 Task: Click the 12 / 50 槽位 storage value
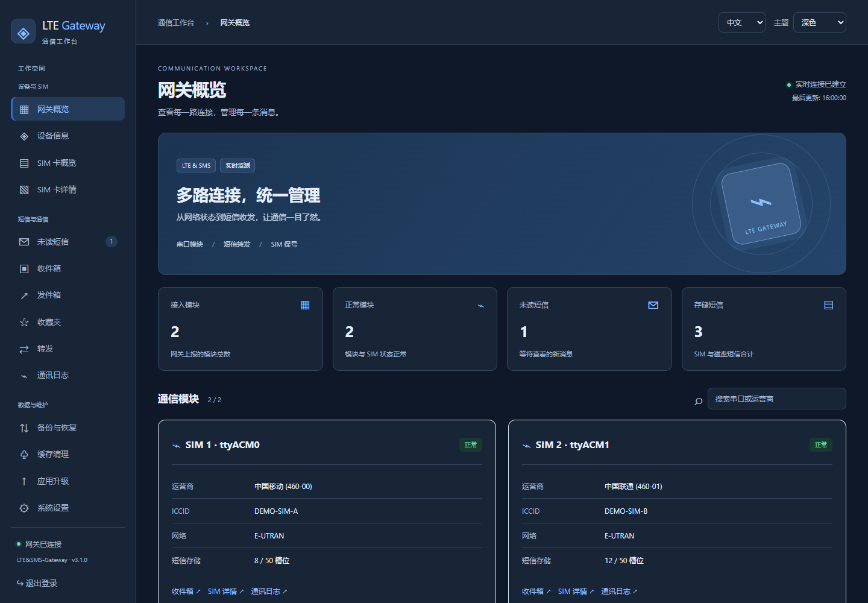(624, 561)
